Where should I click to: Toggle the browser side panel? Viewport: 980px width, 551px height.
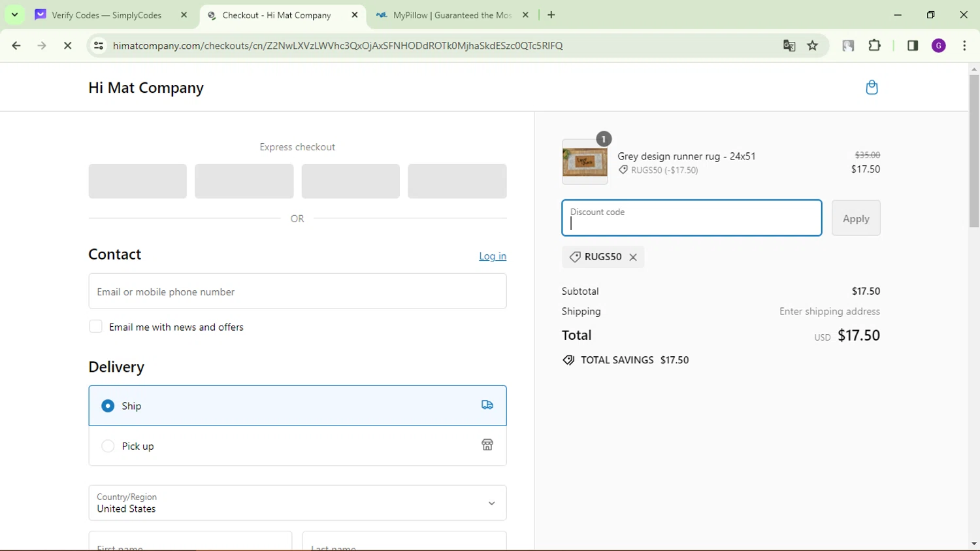[x=913, y=46]
